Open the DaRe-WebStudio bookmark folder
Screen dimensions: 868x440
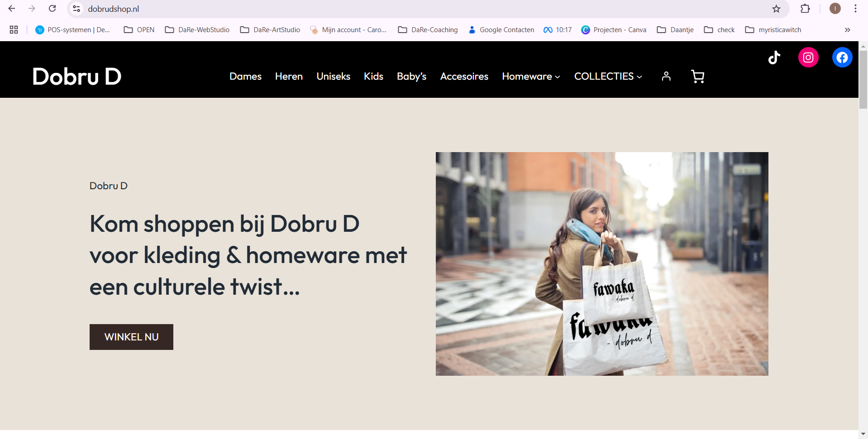tap(197, 30)
